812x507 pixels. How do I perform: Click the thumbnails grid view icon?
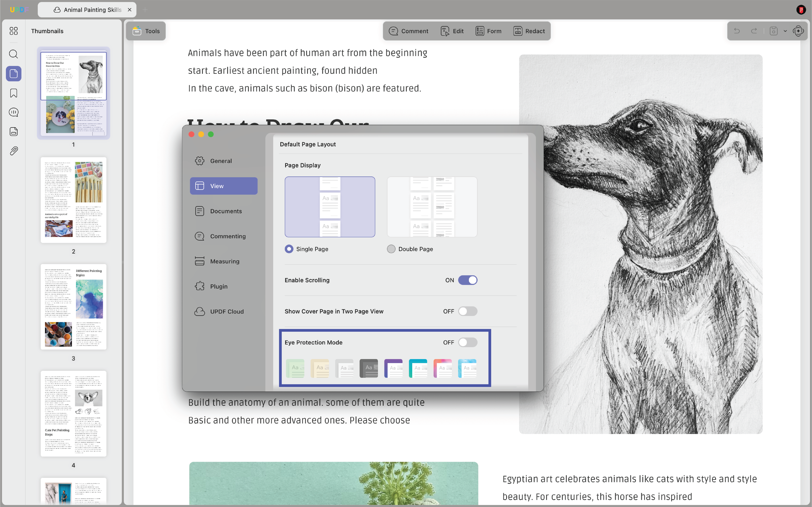point(13,31)
